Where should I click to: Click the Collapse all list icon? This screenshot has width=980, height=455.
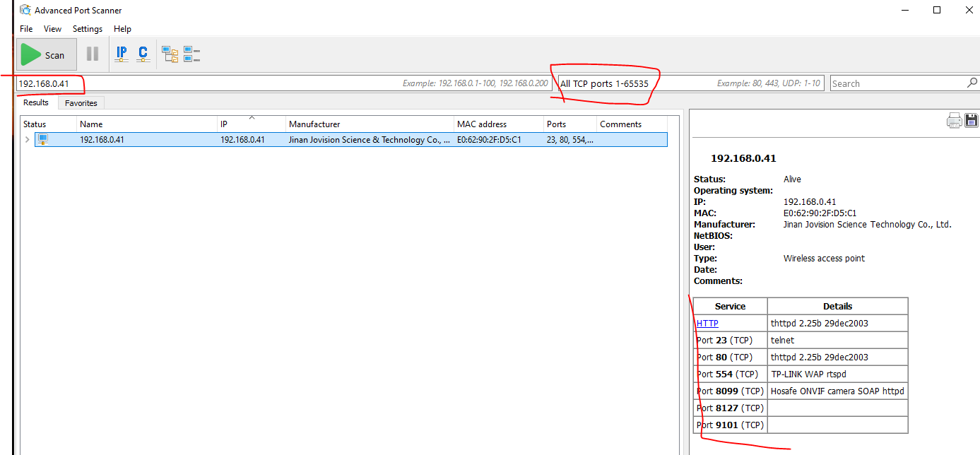point(191,54)
